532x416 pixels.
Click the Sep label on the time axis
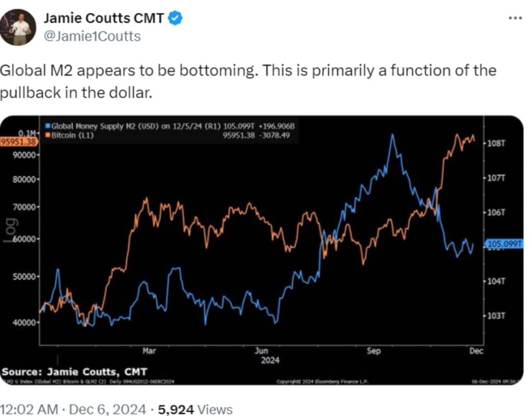pyautogui.click(x=374, y=351)
